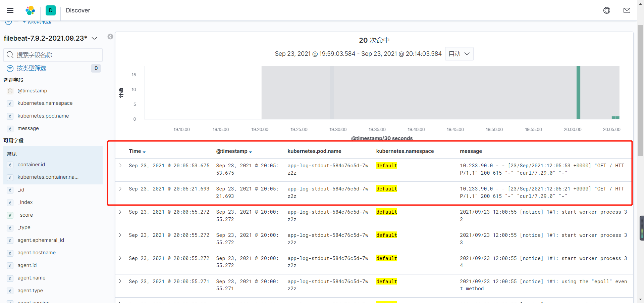Click type icon beside agent.type field
Screen dimensions: 644x303
(10, 291)
